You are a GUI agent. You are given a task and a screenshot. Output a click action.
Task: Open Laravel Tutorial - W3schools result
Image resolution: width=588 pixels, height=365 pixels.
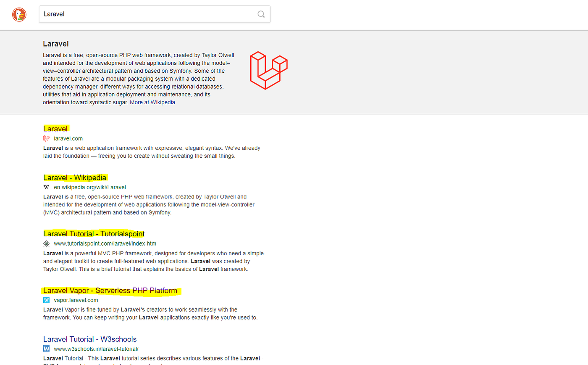[x=90, y=339]
